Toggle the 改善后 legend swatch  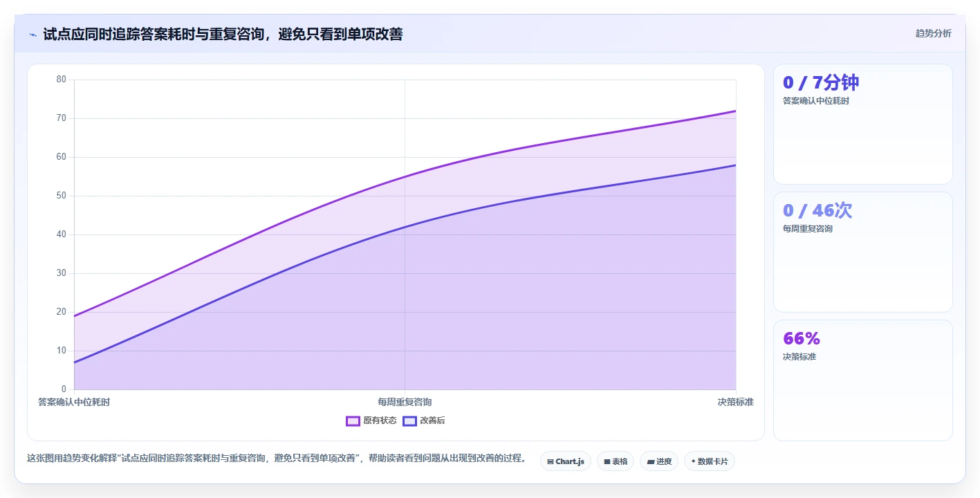[409, 421]
